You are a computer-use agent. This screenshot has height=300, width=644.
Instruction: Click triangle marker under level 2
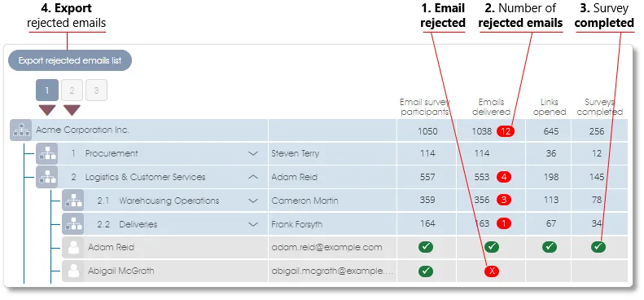(x=72, y=110)
